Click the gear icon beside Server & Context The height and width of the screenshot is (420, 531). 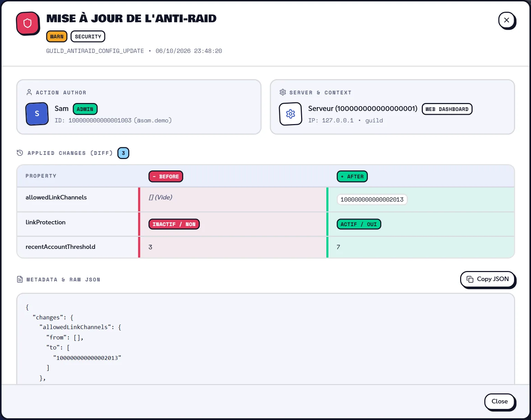click(x=283, y=92)
